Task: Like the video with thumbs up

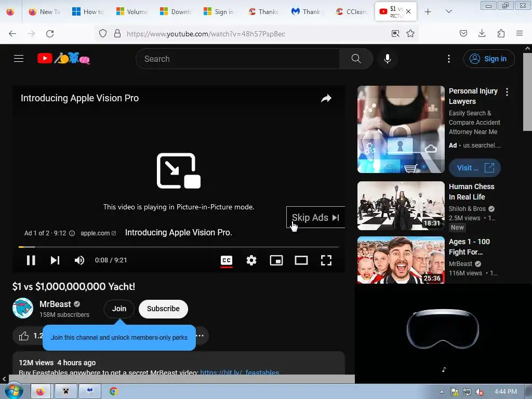Action: click(24, 336)
